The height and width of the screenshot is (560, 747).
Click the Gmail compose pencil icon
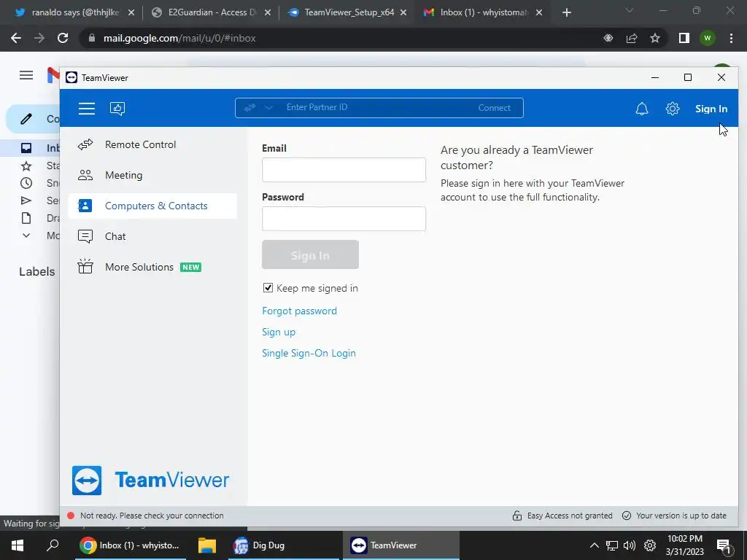(x=26, y=119)
